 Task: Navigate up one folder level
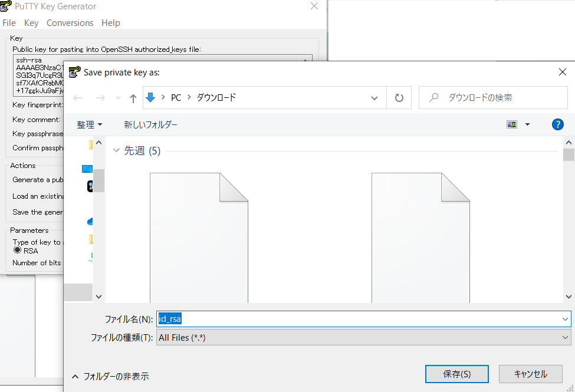tap(133, 98)
